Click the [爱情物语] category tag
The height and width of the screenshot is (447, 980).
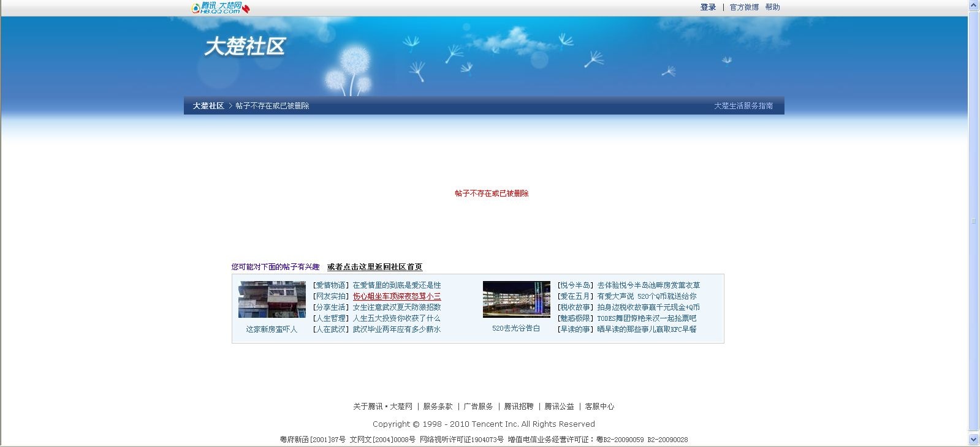click(331, 285)
